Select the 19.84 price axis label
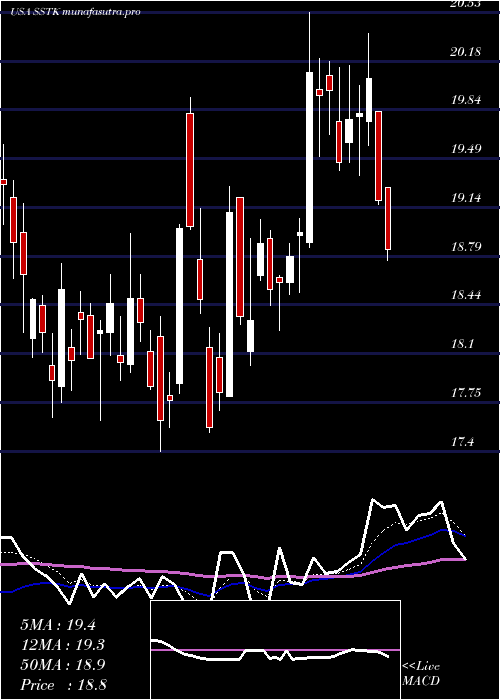The width and height of the screenshot is (500, 700). click(x=466, y=100)
